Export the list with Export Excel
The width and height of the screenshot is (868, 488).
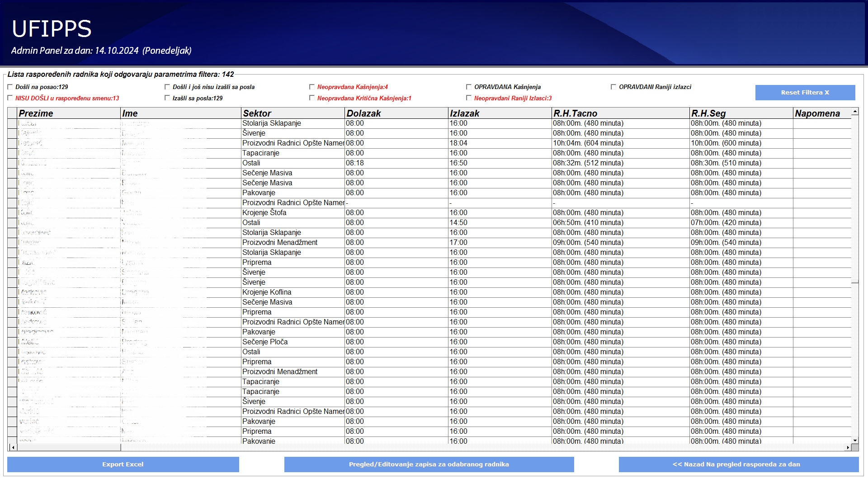123,465
